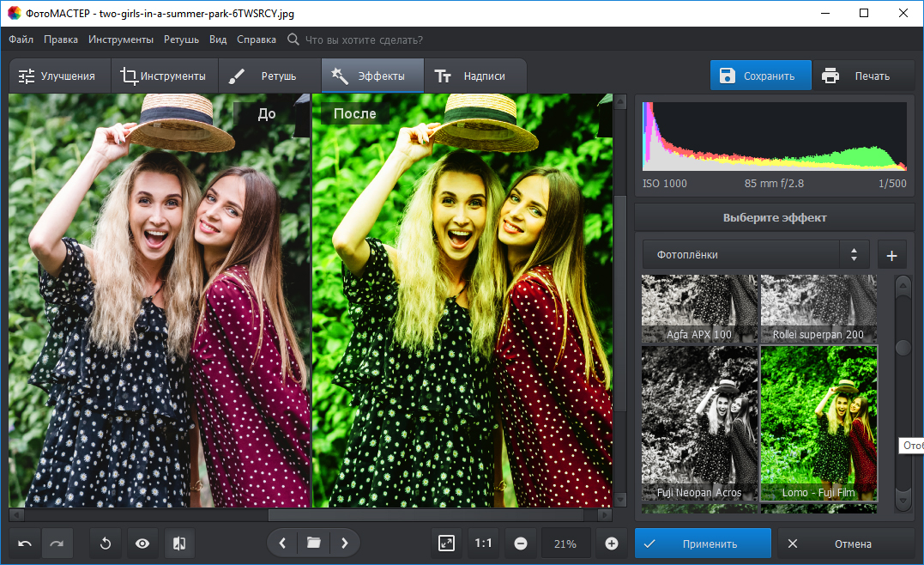Open the Инструменты menu in the menu bar
Image resolution: width=924 pixels, height=565 pixels.
pyautogui.click(x=120, y=39)
